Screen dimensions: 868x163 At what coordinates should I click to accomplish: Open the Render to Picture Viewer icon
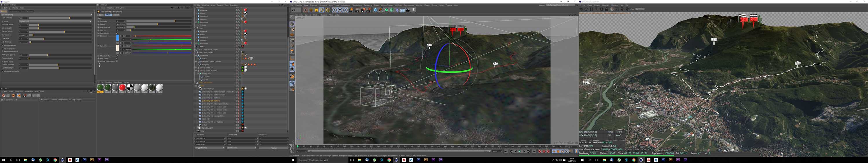tap(363, 10)
